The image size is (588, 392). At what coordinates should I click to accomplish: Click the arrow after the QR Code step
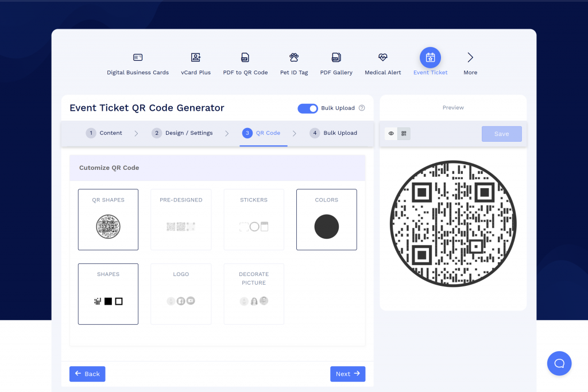295,133
